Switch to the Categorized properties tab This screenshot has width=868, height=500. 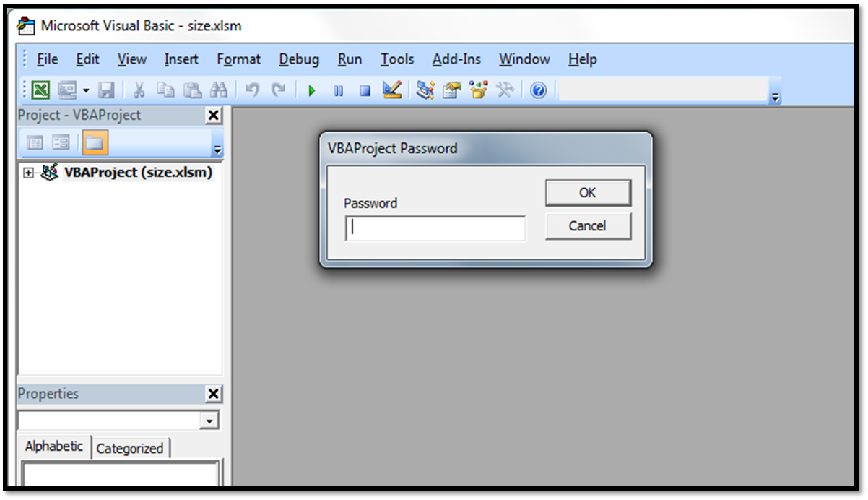(x=130, y=448)
